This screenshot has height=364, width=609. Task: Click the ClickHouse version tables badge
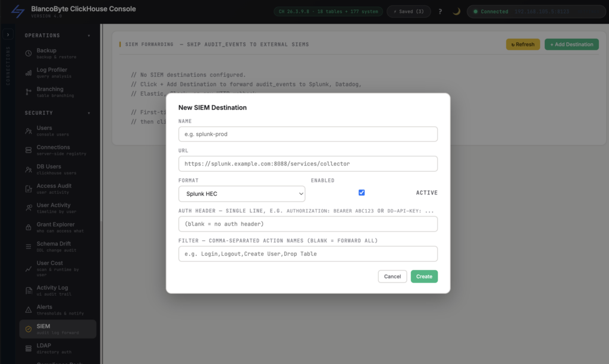pyautogui.click(x=328, y=12)
